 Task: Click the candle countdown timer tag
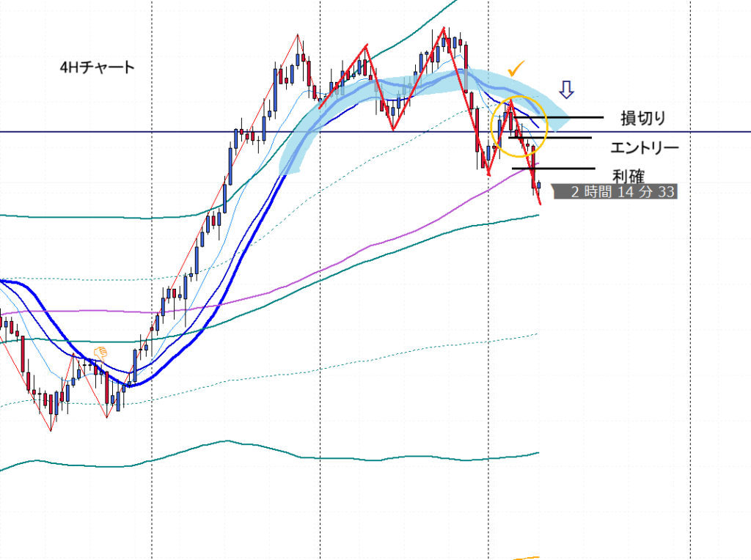613,193
